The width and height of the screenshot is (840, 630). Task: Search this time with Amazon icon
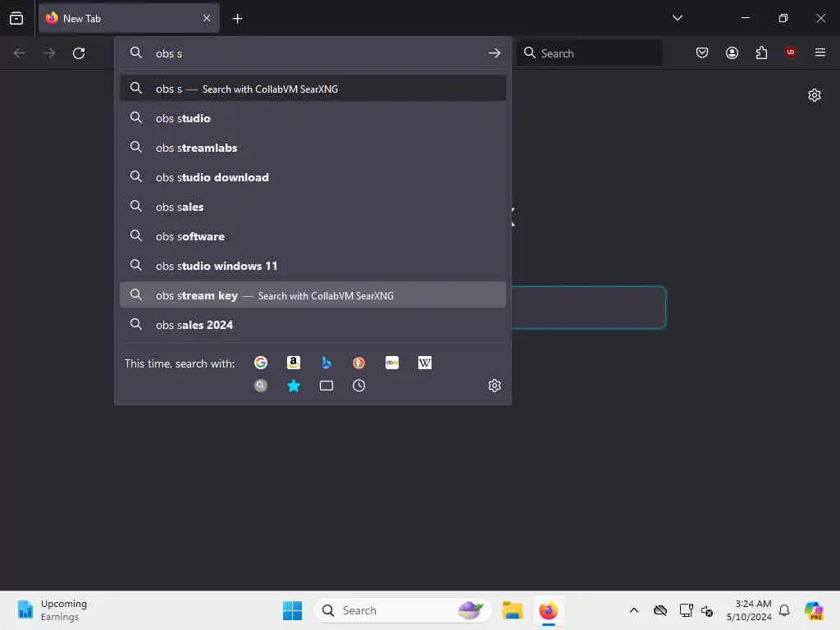coord(293,363)
